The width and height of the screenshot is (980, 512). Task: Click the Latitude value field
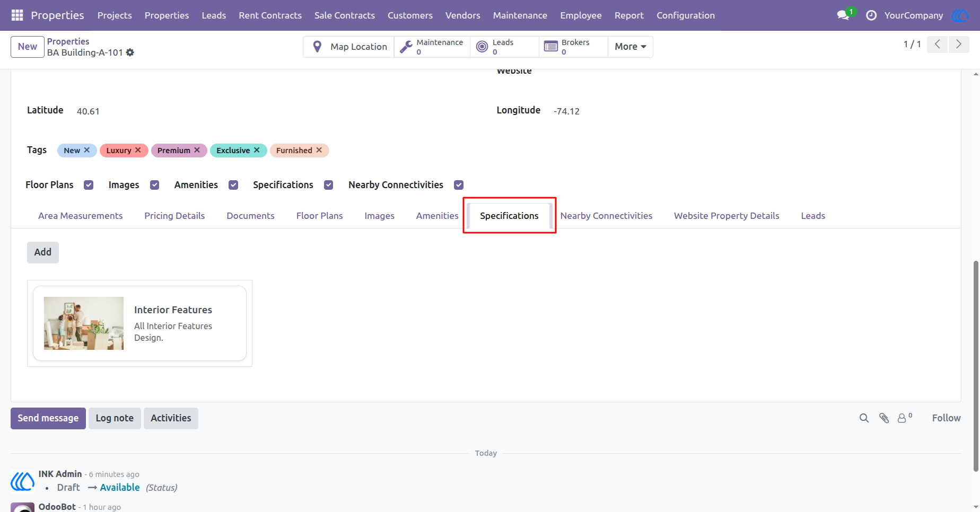pos(88,111)
